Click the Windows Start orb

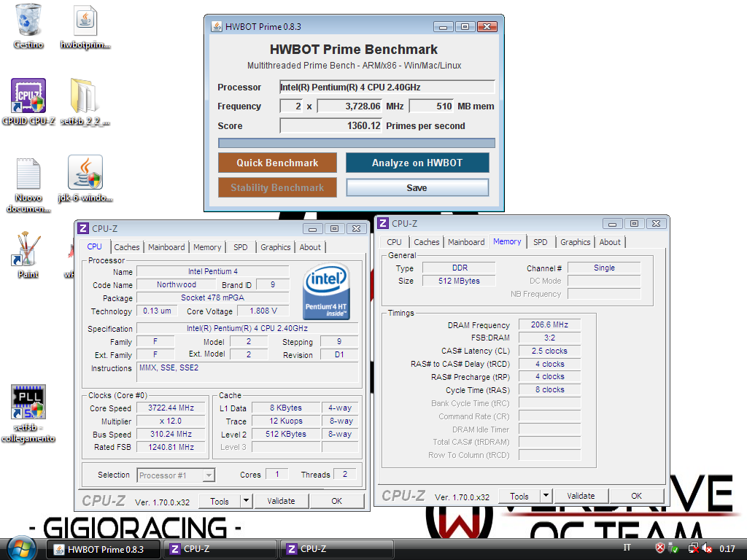pos(20,548)
